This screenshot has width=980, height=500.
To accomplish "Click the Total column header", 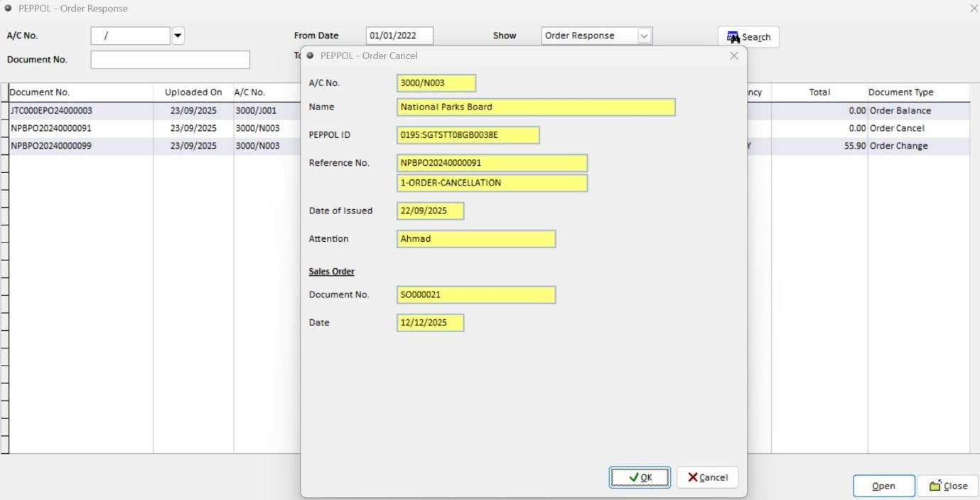I will click(819, 92).
